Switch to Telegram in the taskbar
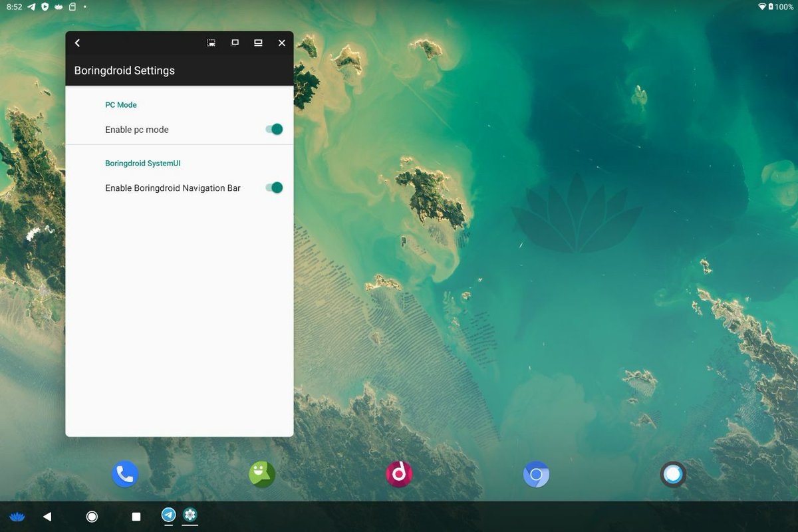This screenshot has height=532, width=798. tap(169, 515)
